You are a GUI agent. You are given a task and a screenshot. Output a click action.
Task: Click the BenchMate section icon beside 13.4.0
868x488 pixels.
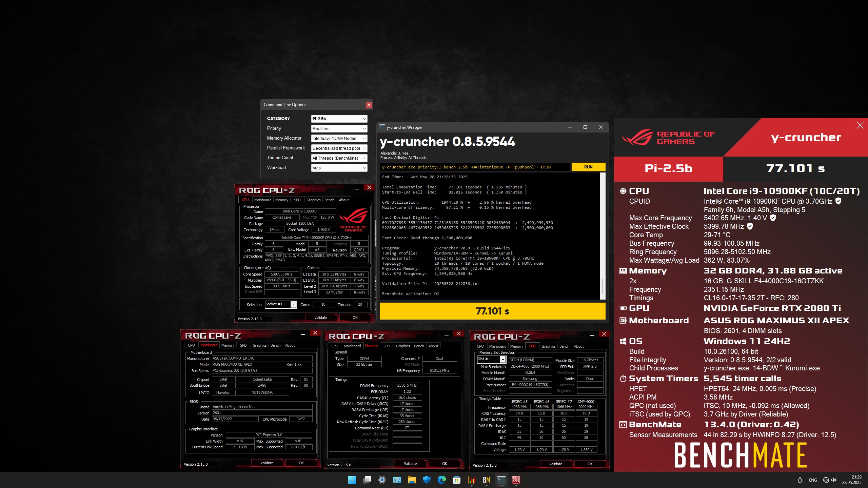point(623,425)
